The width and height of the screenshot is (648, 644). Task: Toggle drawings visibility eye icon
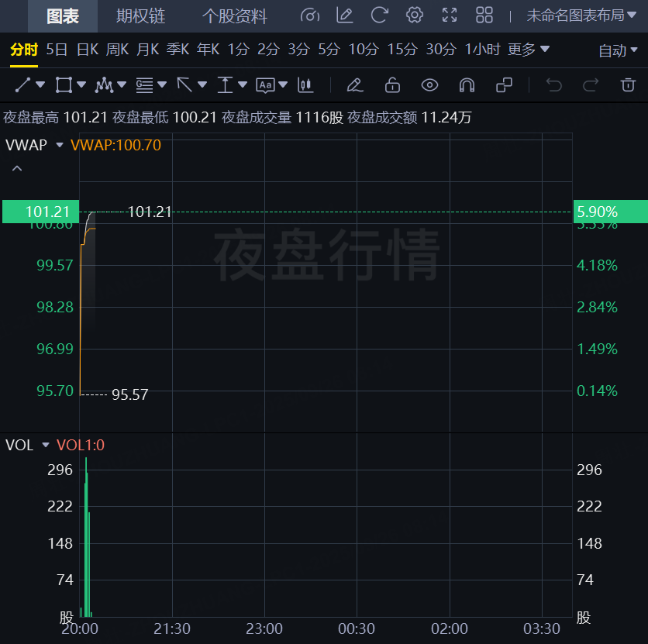(429, 84)
